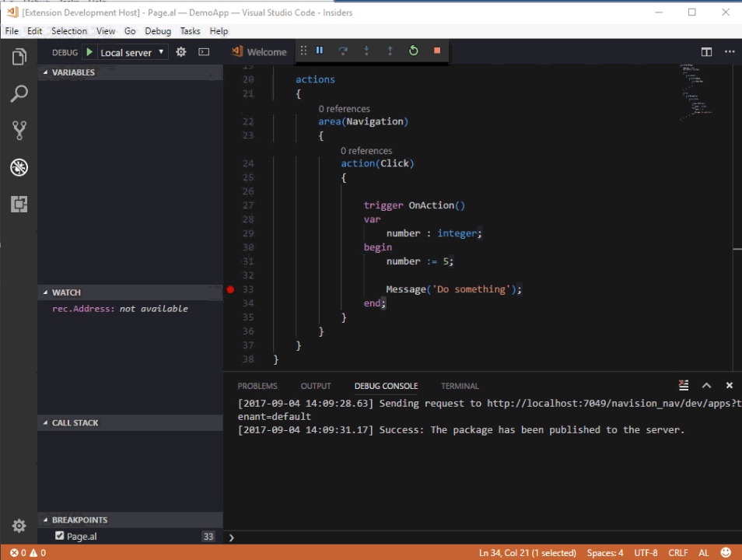Toggle breakpoint red dot on line 33
Image resolution: width=742 pixels, height=560 pixels.
click(230, 289)
